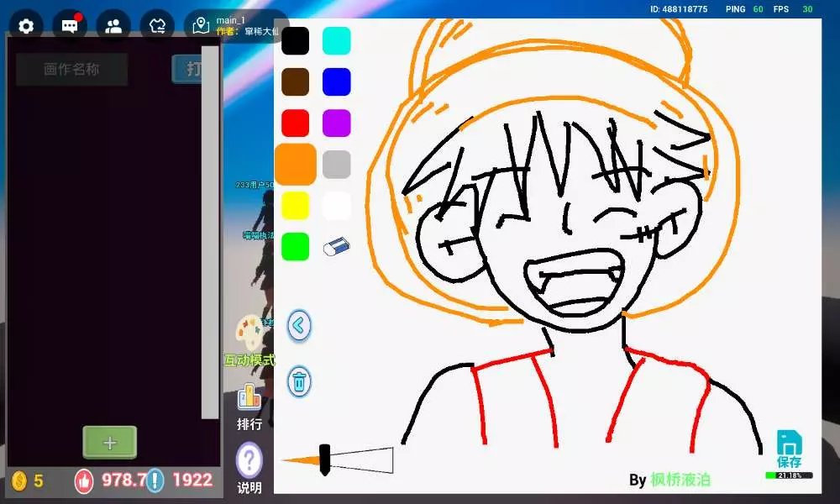Select the eraser tool
The image size is (840, 504).
click(x=337, y=247)
